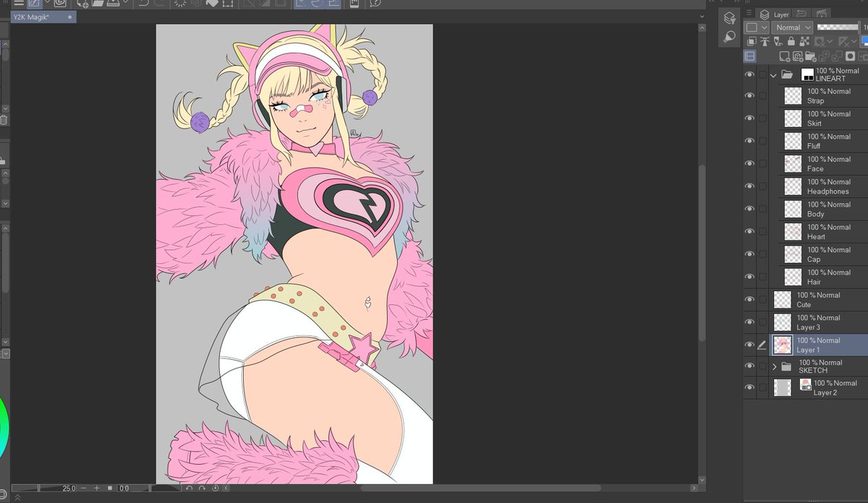Select the Layer 2 layer
This screenshot has height=503, width=868.
click(x=819, y=387)
